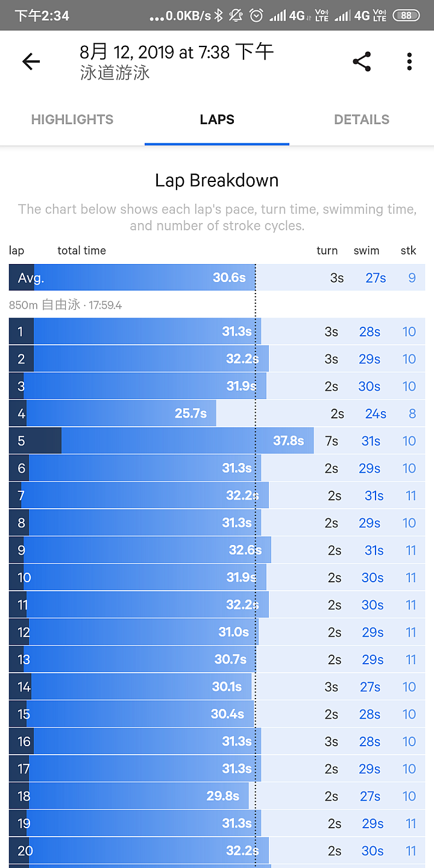The image size is (434, 868).
Task: Tap the battery indicator in status bar
Action: (406, 16)
